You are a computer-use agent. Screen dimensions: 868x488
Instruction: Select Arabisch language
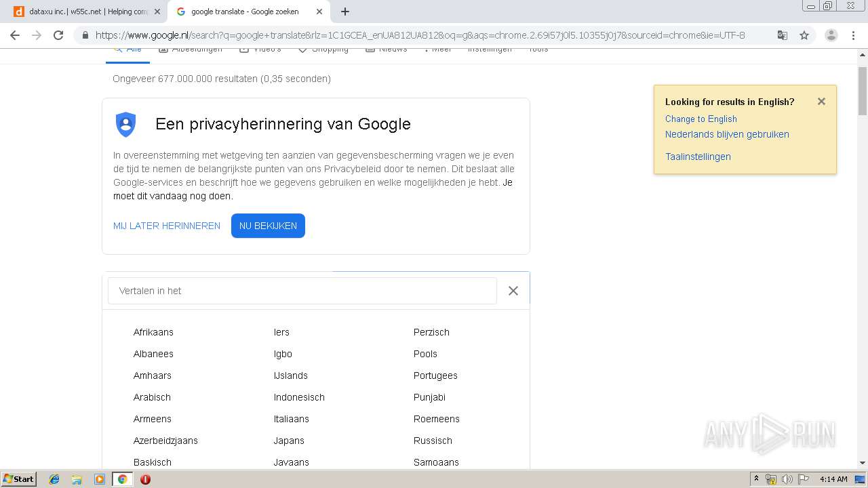[152, 397]
